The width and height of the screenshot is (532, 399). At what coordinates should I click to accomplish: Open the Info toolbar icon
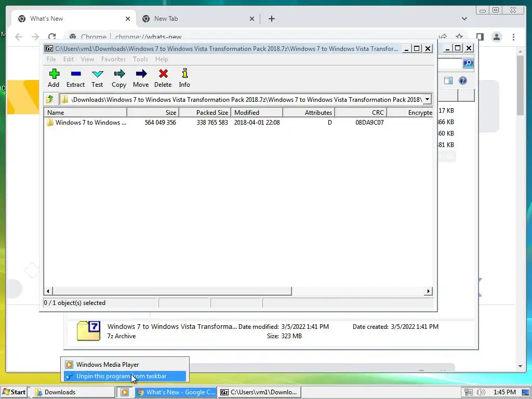184,78
